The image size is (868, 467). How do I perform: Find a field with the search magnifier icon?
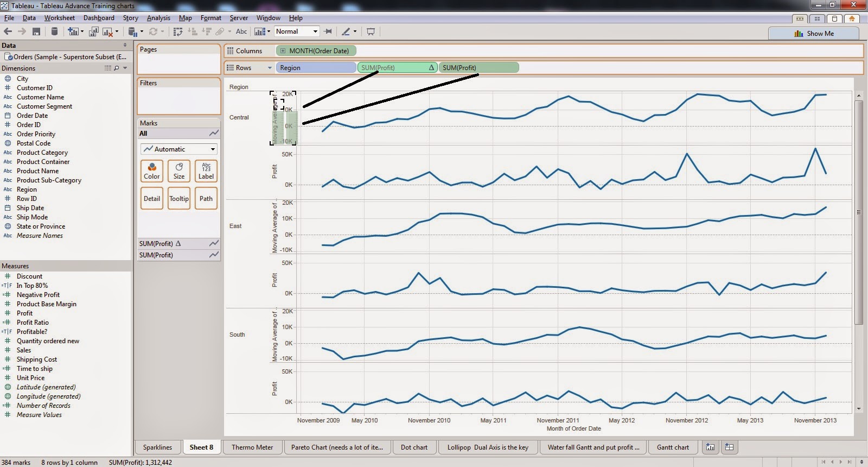(116, 68)
